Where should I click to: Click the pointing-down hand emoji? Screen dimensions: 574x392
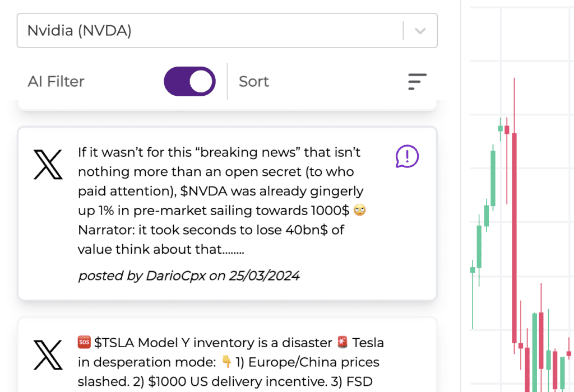tap(227, 362)
